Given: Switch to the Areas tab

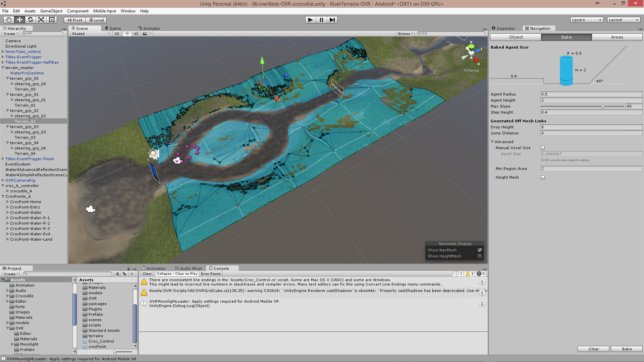Looking at the screenshot, I should 616,37.
